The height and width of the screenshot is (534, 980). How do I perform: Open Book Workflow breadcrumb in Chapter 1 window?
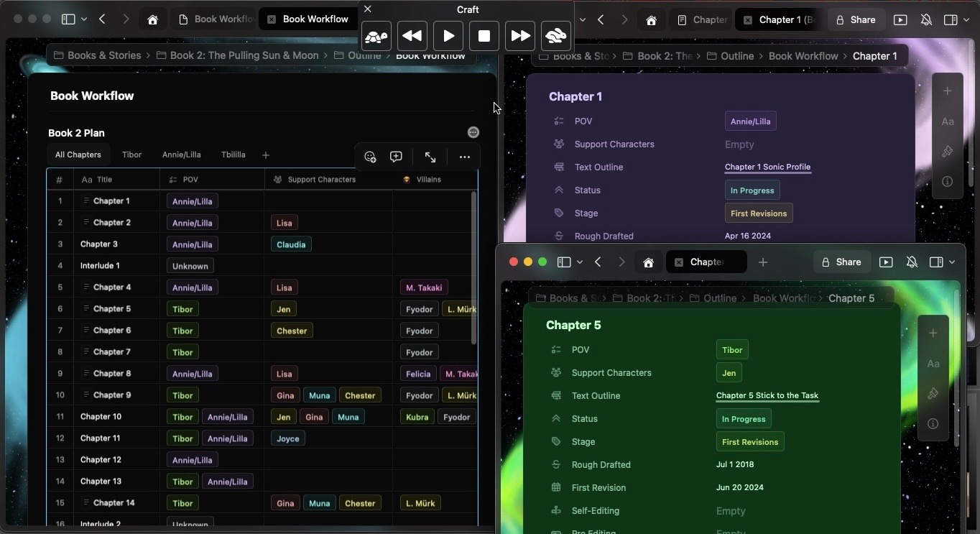[x=803, y=56]
